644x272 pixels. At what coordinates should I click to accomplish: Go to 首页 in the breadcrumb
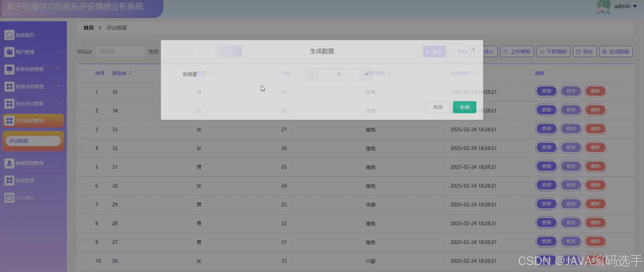click(x=88, y=28)
